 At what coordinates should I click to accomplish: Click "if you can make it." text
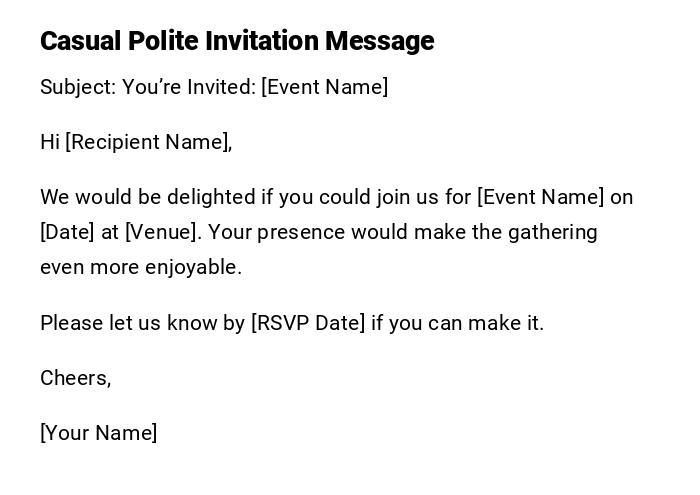[457, 323]
